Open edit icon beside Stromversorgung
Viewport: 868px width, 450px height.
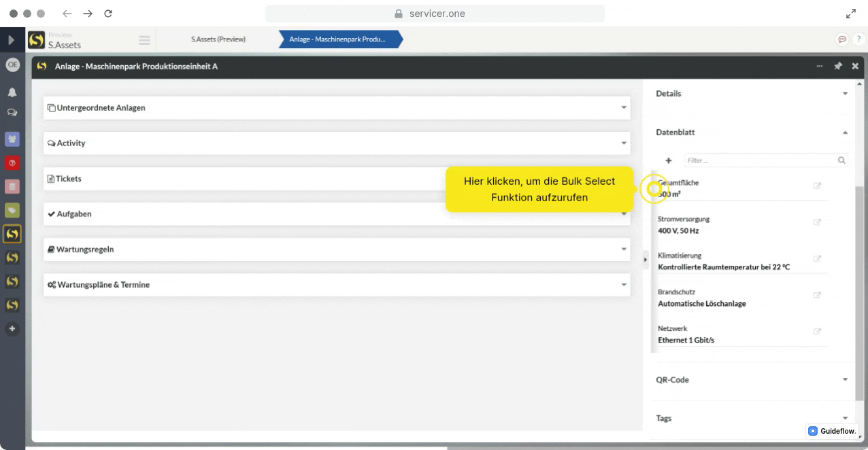pos(817,222)
